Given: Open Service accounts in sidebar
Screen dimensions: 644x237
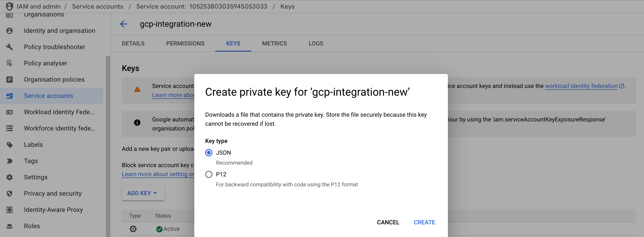Looking at the screenshot, I should pos(51,96).
